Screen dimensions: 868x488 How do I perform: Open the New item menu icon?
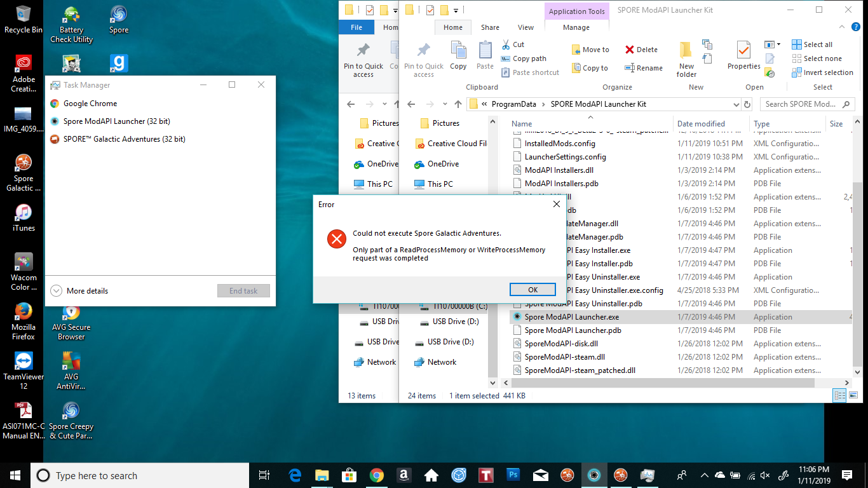[707, 44]
